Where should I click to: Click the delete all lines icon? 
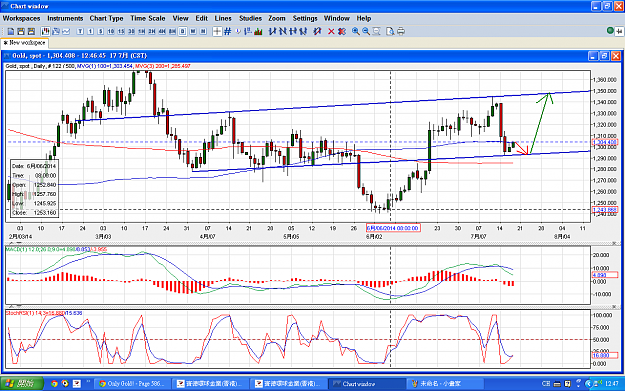(x=342, y=31)
